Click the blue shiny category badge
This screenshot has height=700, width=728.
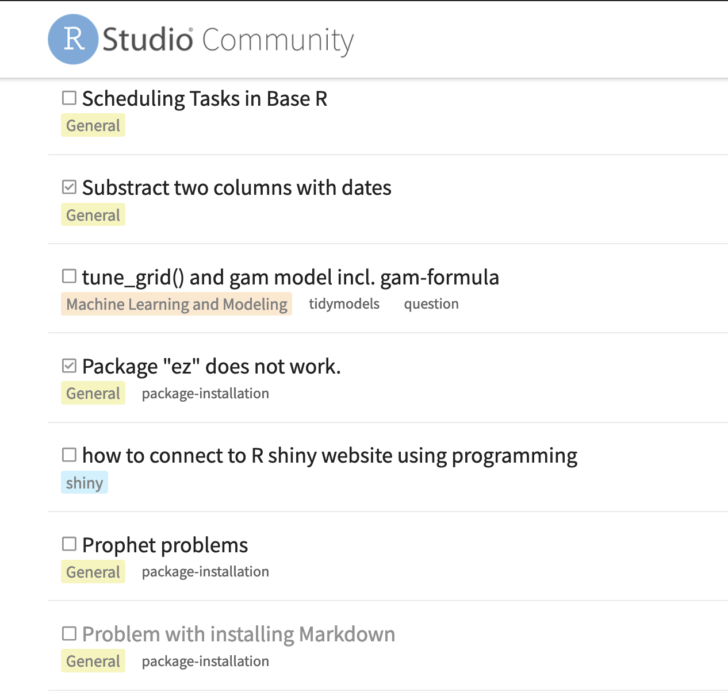pyautogui.click(x=85, y=483)
